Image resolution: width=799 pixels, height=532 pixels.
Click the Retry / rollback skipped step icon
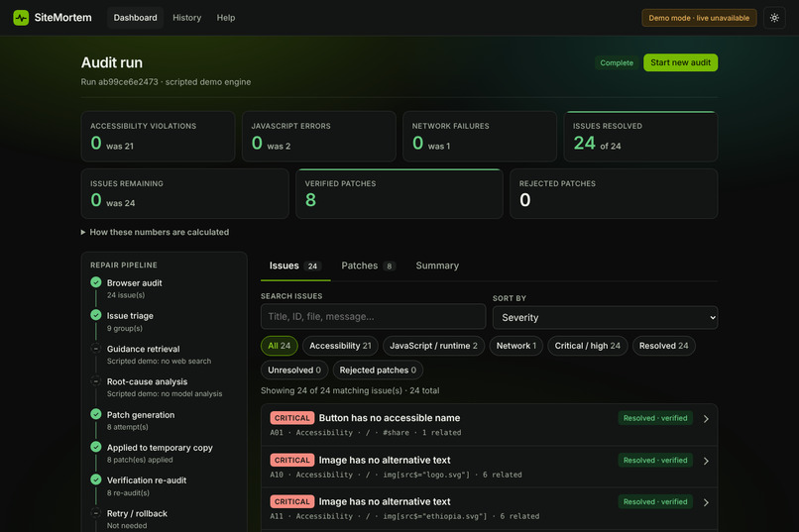tap(96, 512)
